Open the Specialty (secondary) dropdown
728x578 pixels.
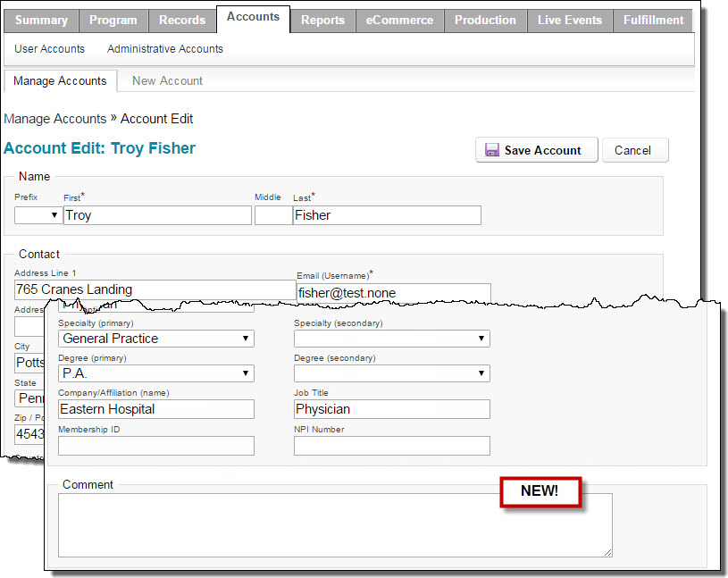point(392,339)
